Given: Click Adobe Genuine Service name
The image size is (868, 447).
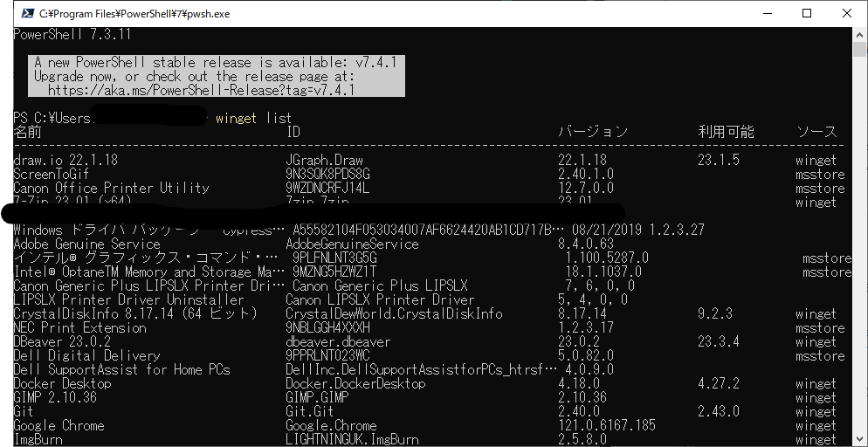Looking at the screenshot, I should coord(86,244).
